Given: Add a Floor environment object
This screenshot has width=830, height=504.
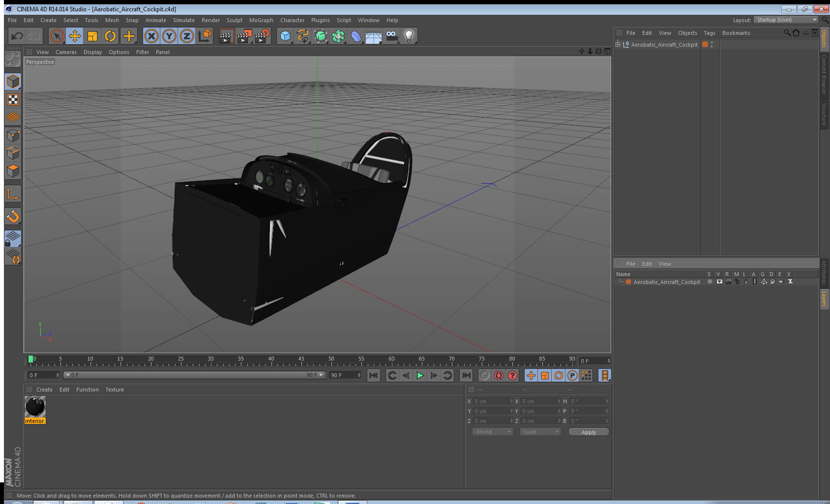Looking at the screenshot, I should [374, 36].
